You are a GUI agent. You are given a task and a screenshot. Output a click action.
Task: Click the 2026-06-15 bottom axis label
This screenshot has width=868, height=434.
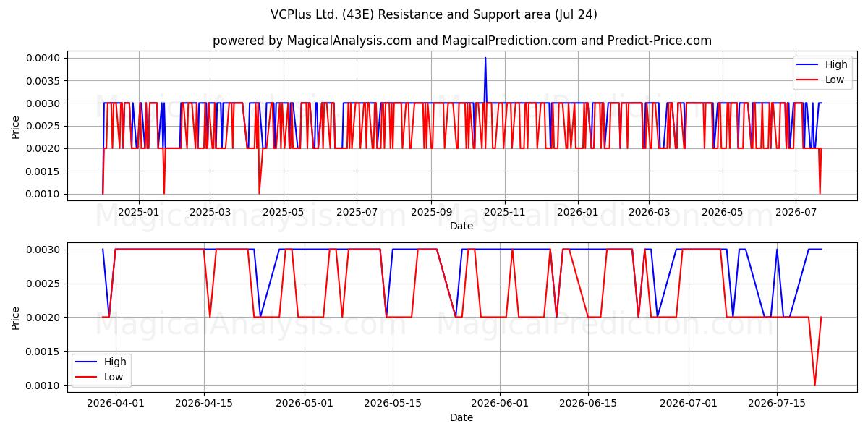pos(587,404)
